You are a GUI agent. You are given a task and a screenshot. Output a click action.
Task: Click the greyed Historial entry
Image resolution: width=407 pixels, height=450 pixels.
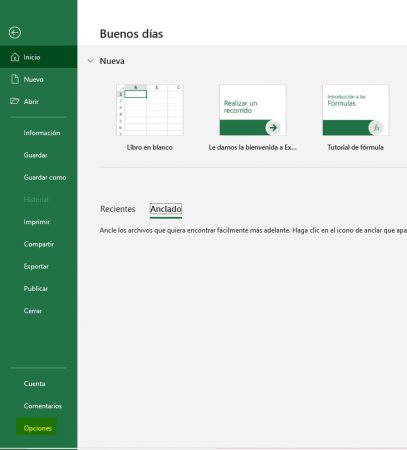point(36,200)
